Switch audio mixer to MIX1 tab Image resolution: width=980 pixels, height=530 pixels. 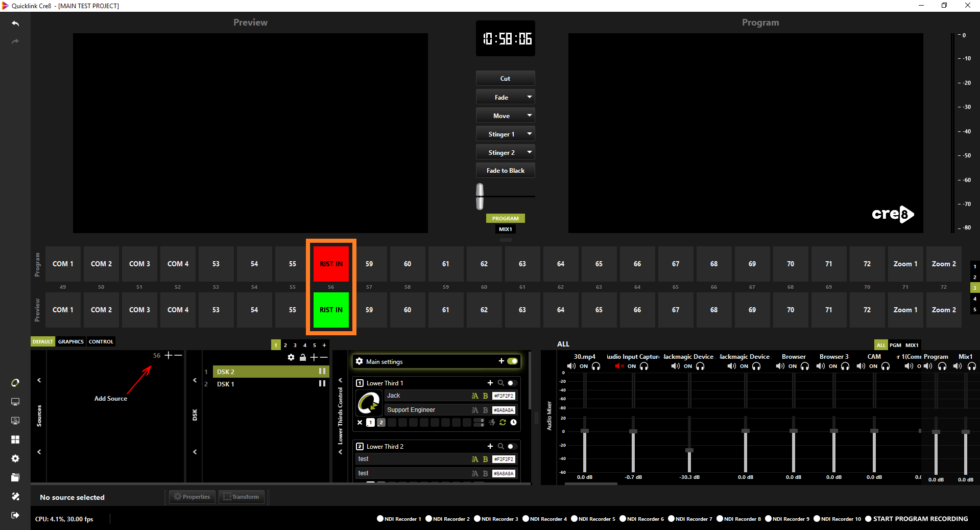pyautogui.click(x=912, y=345)
